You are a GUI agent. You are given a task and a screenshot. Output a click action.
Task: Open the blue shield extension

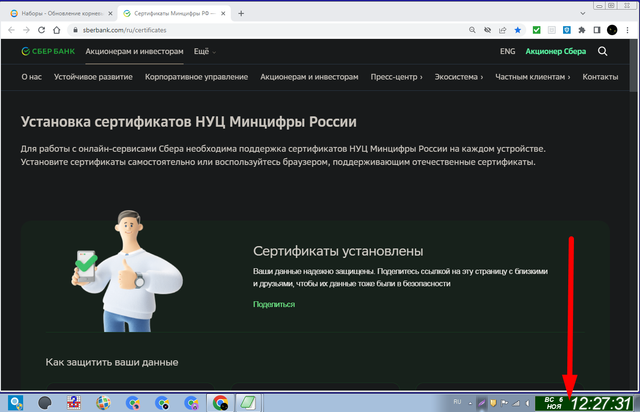tap(567, 30)
